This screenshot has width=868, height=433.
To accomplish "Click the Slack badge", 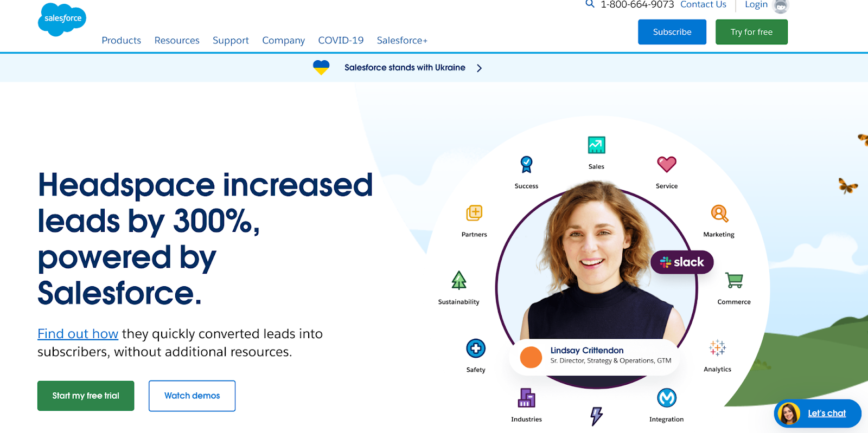I will (682, 262).
